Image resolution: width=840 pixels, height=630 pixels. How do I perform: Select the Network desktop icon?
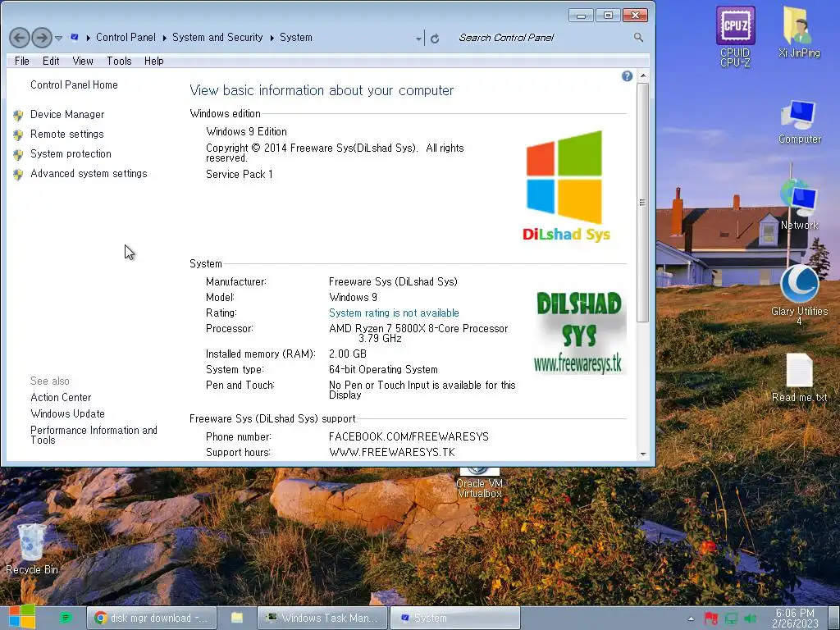pyautogui.click(x=799, y=204)
